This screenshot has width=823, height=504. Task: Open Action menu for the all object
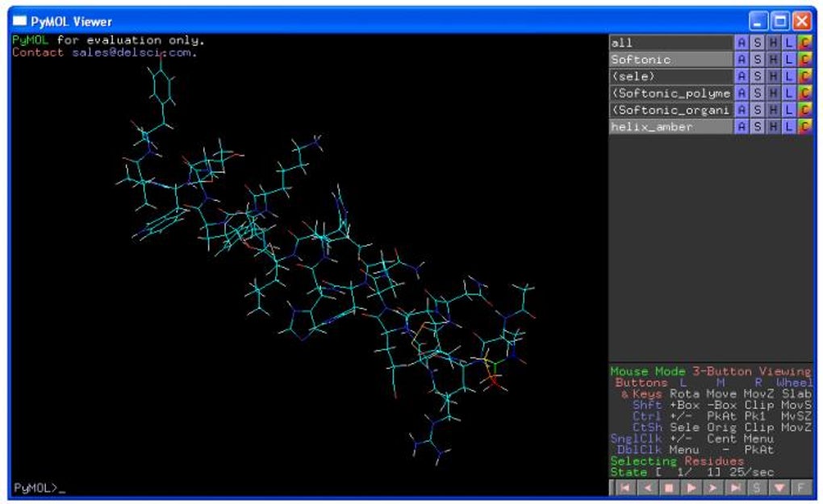pos(742,43)
